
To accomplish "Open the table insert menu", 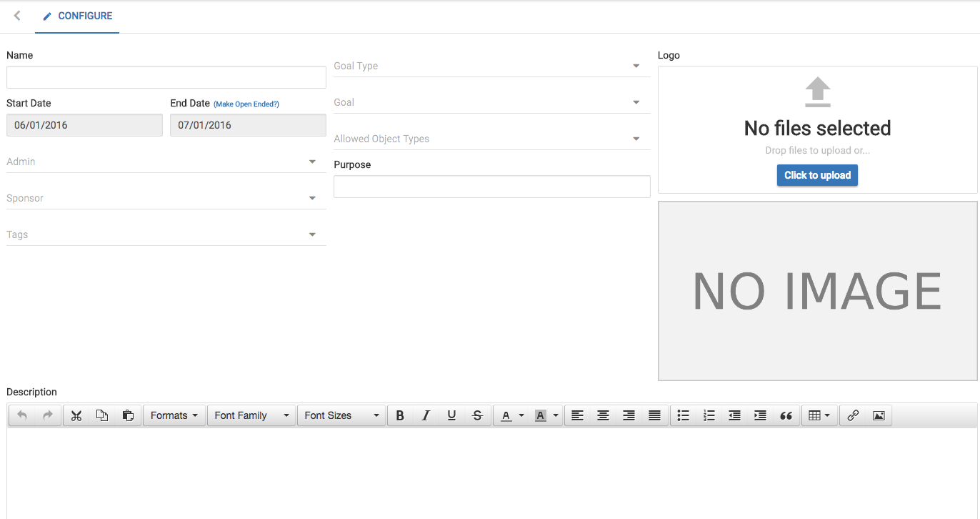I will point(819,415).
